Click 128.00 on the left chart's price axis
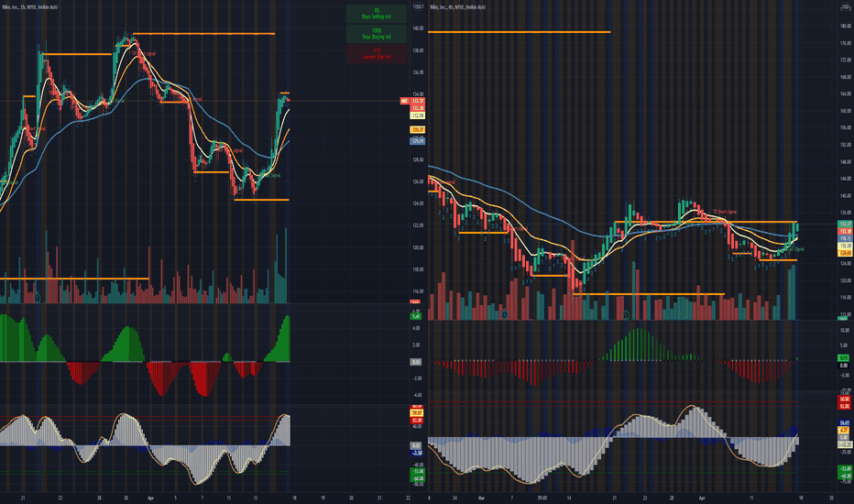This screenshot has width=854, height=504. 418,159
